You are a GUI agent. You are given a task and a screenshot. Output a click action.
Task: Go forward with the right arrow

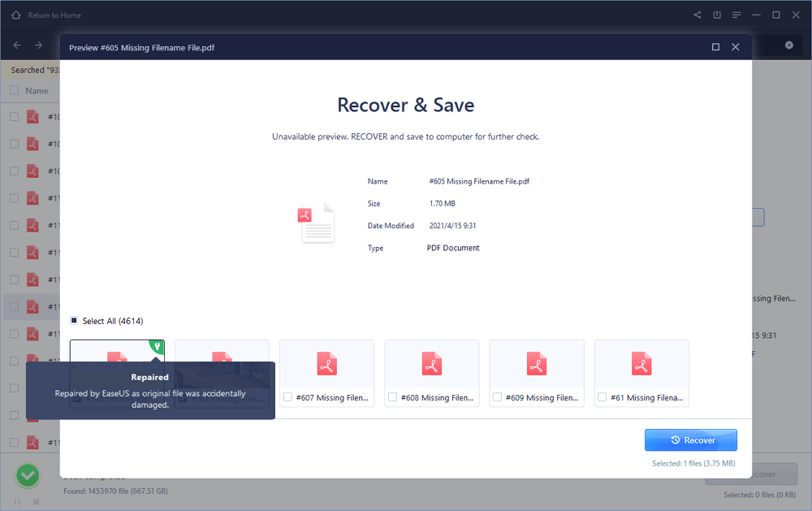point(39,45)
